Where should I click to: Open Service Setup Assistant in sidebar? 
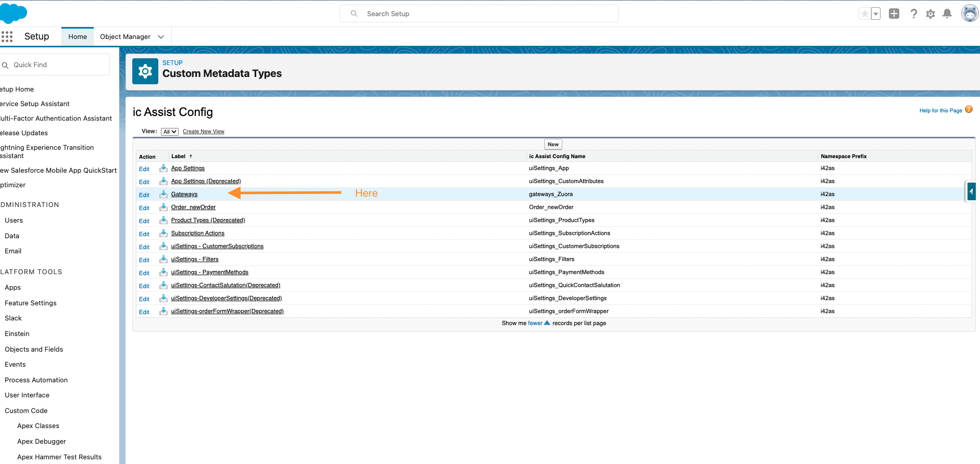35,104
